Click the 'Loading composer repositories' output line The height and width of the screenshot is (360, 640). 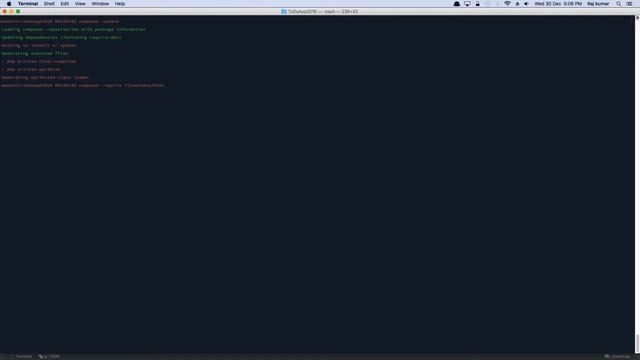(73, 29)
